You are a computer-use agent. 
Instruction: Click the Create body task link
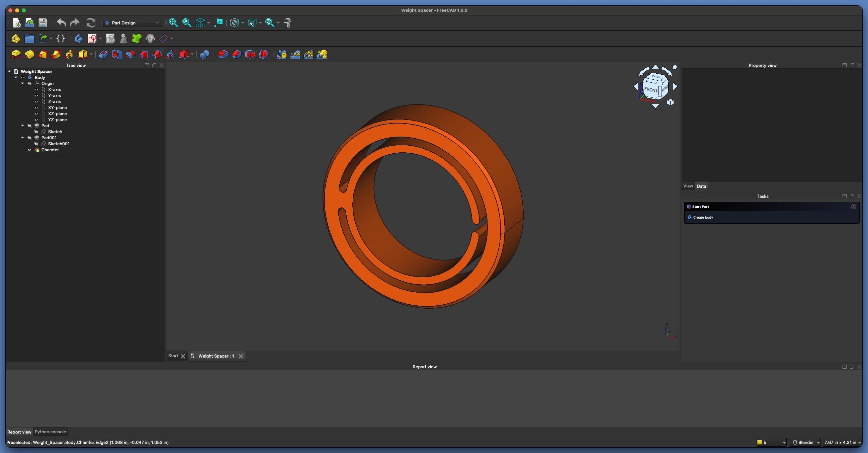coord(703,217)
